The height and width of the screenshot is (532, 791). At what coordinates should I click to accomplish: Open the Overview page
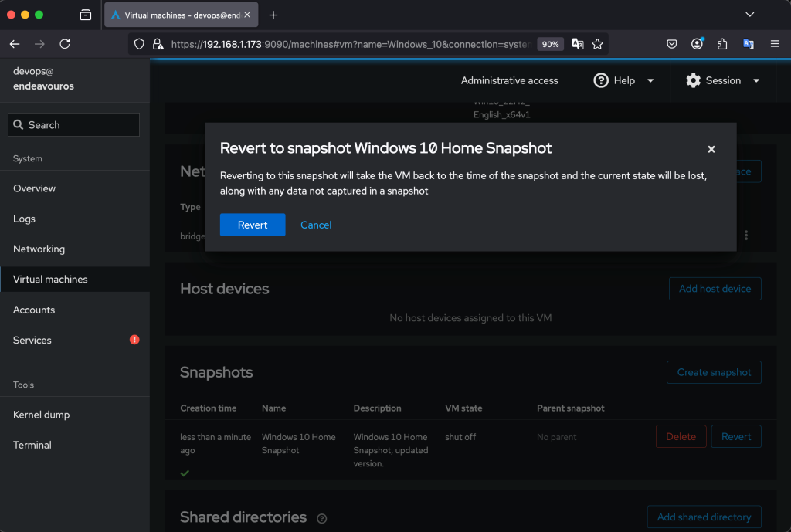pos(75,188)
